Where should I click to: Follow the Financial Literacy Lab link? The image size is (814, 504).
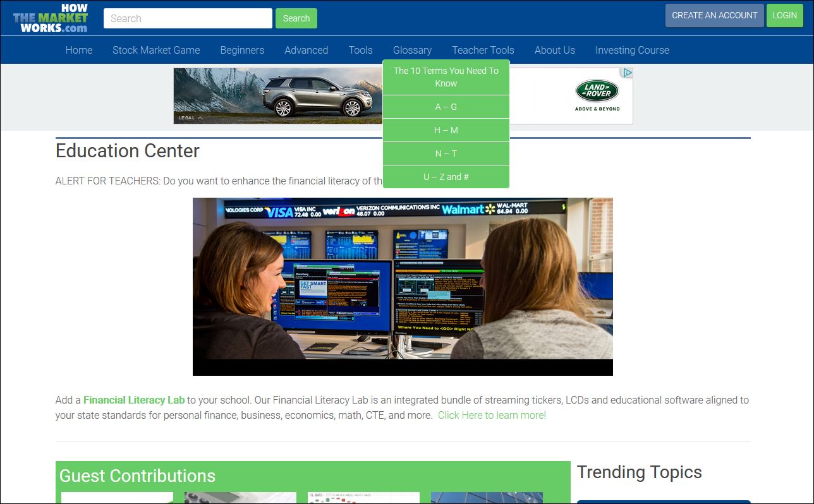click(x=134, y=400)
